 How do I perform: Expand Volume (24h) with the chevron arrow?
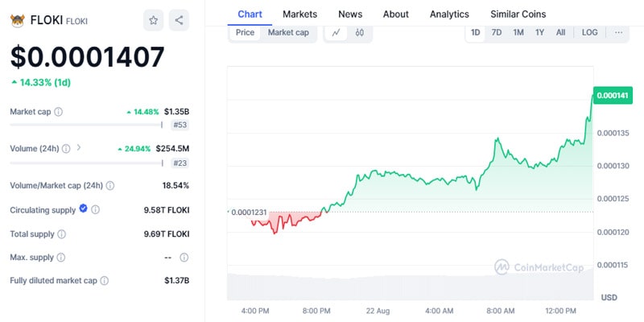click(79, 147)
